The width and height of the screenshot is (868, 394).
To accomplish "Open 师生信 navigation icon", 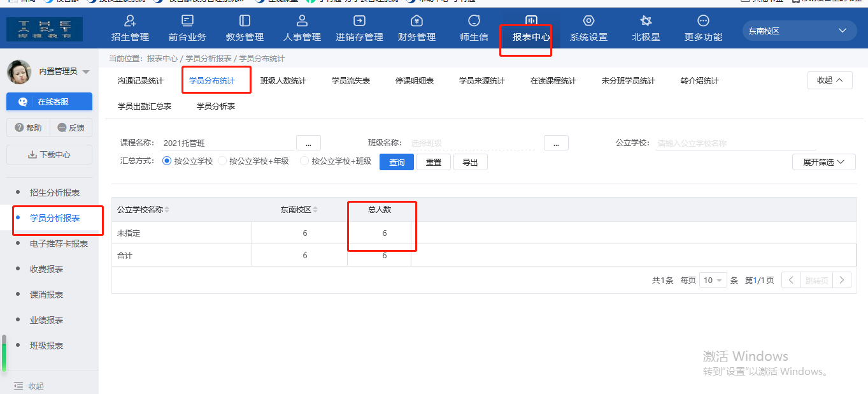I will click(474, 21).
